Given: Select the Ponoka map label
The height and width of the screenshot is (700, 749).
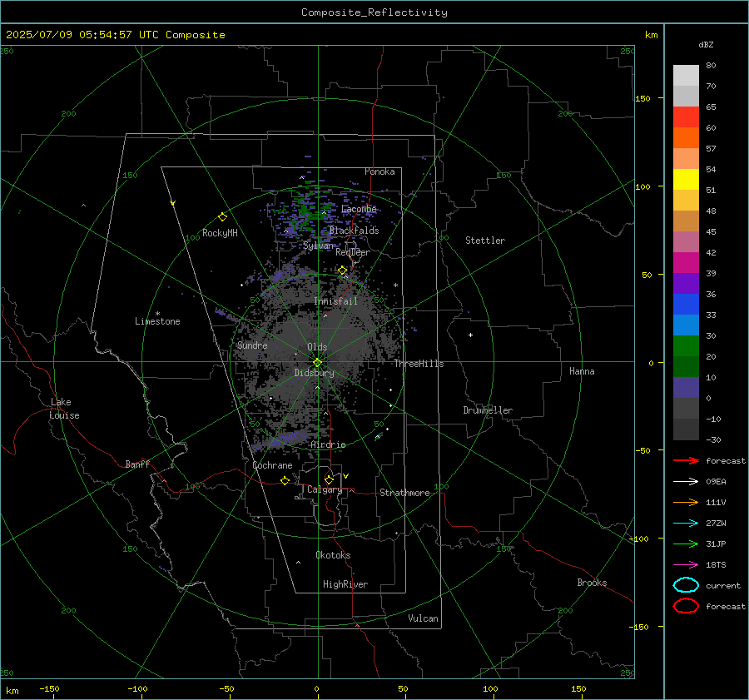Looking at the screenshot, I should tap(379, 171).
